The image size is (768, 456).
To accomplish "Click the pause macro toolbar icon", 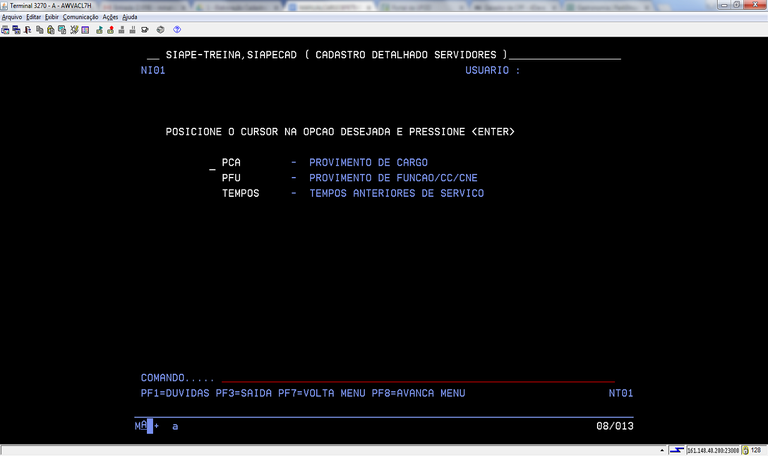I will click(132, 30).
